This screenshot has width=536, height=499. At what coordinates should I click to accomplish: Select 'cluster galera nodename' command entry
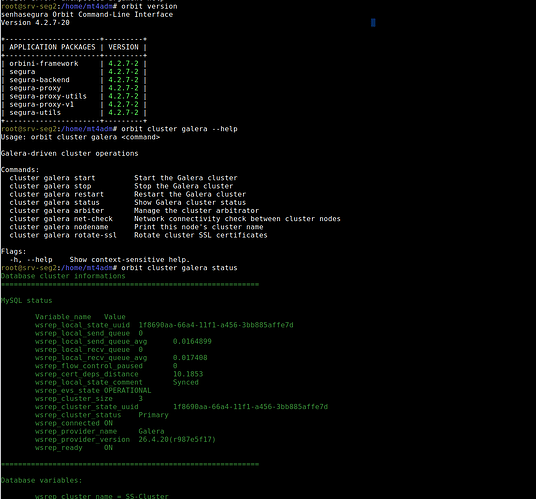[59, 227]
